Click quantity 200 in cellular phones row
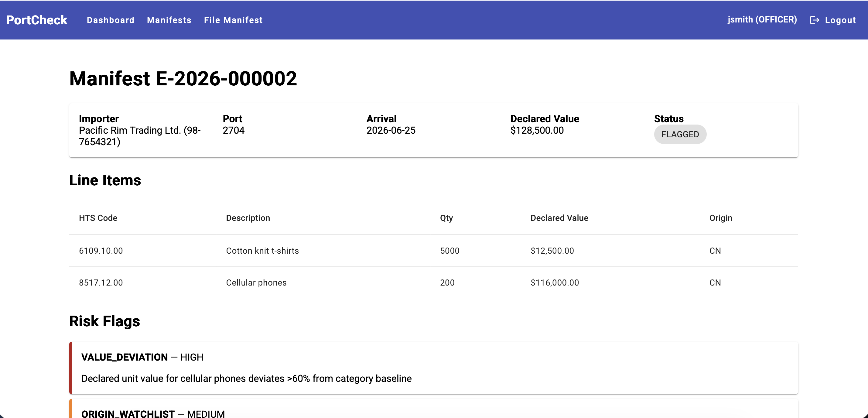 click(447, 283)
